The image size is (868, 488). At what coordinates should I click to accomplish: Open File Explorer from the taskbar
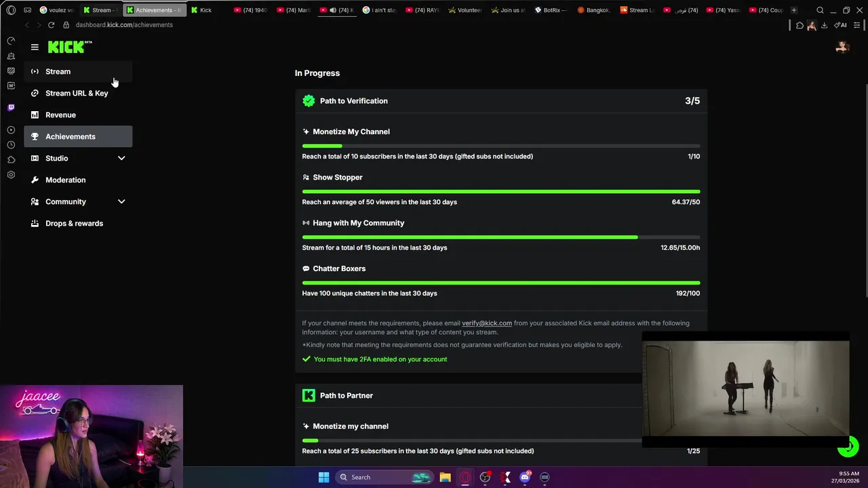coord(445,477)
